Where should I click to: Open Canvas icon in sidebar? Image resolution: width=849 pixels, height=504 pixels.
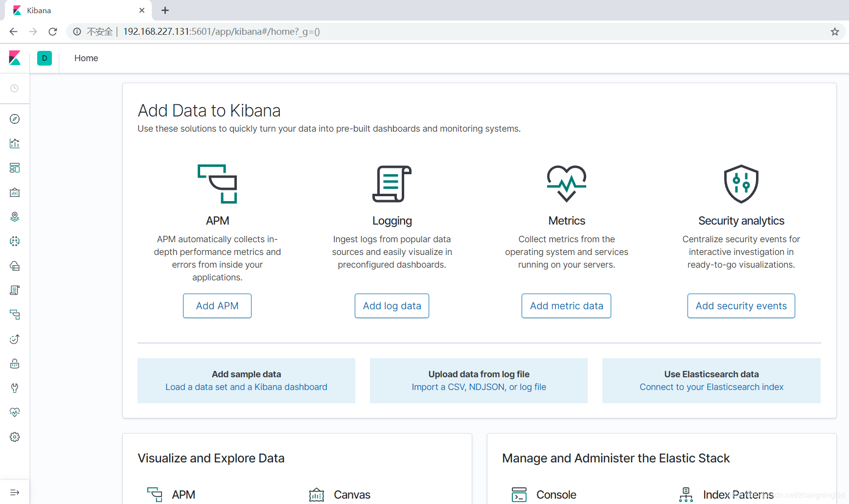pyautogui.click(x=15, y=192)
